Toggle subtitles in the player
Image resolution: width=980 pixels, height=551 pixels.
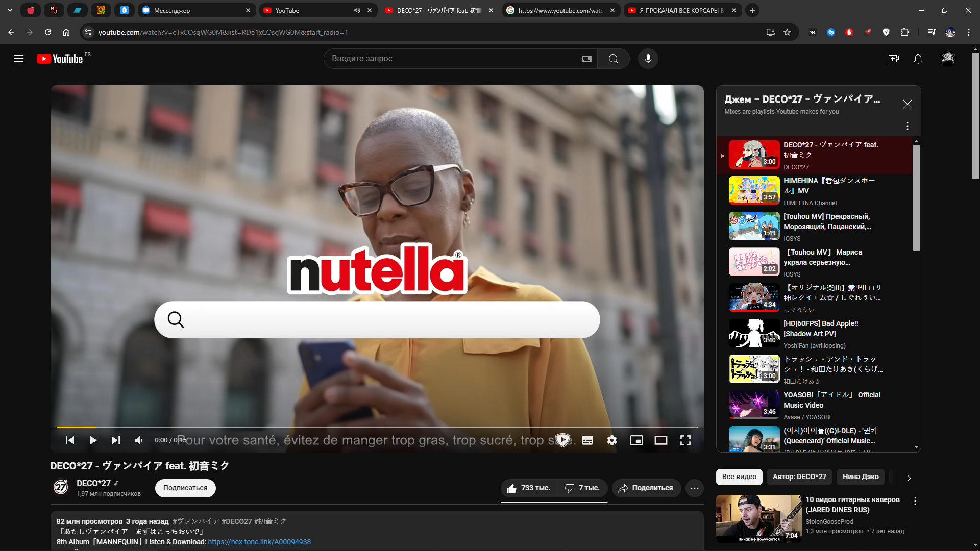pyautogui.click(x=587, y=440)
